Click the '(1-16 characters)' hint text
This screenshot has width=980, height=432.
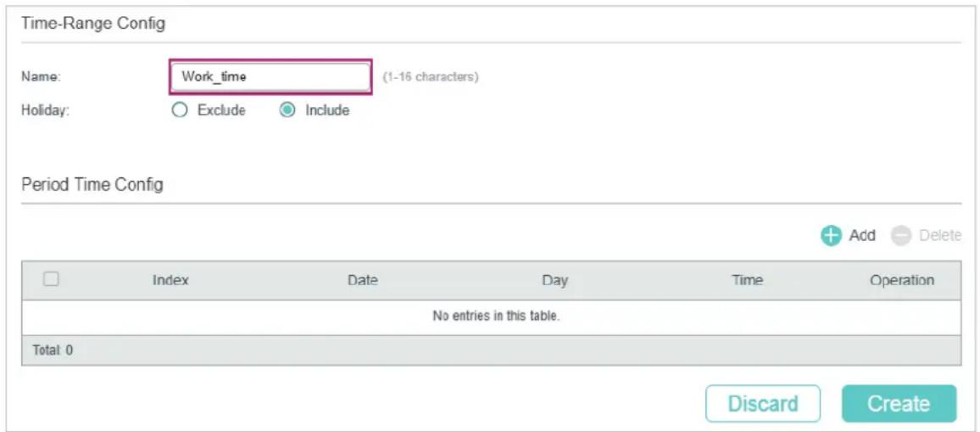pyautogui.click(x=431, y=77)
